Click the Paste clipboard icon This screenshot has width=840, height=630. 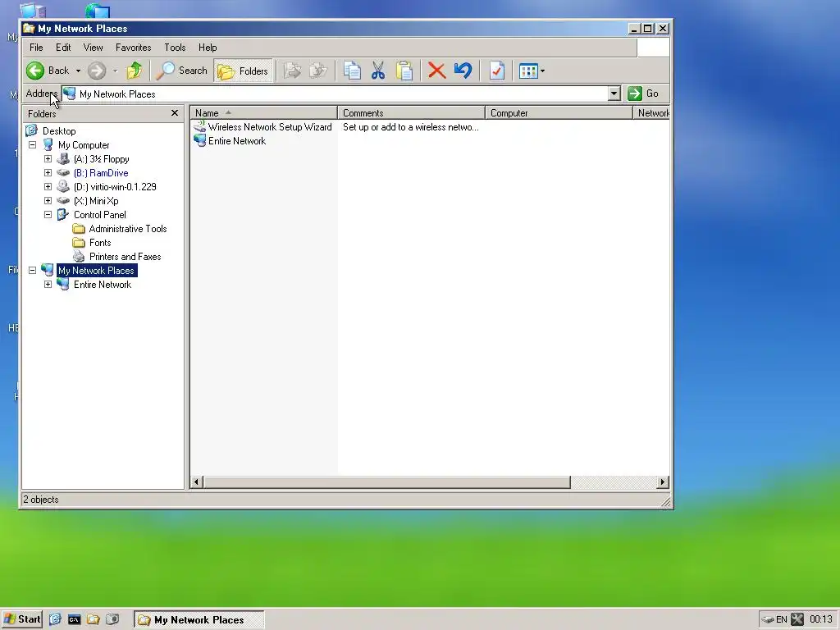404,71
